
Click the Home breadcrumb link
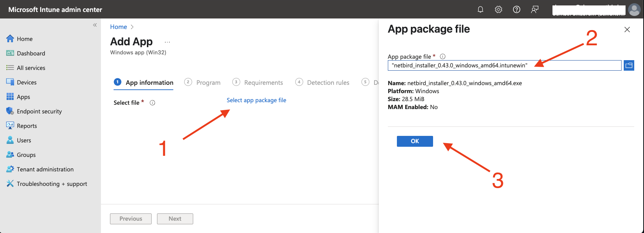pos(118,27)
